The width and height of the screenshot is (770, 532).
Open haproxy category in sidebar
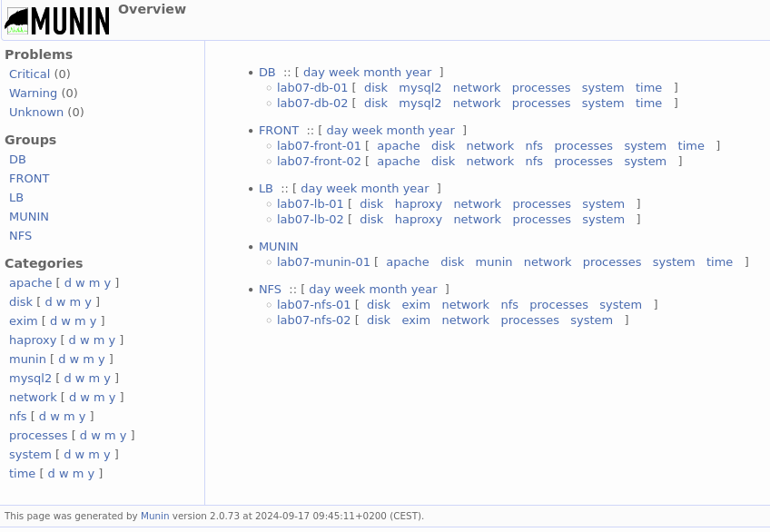[33, 340]
